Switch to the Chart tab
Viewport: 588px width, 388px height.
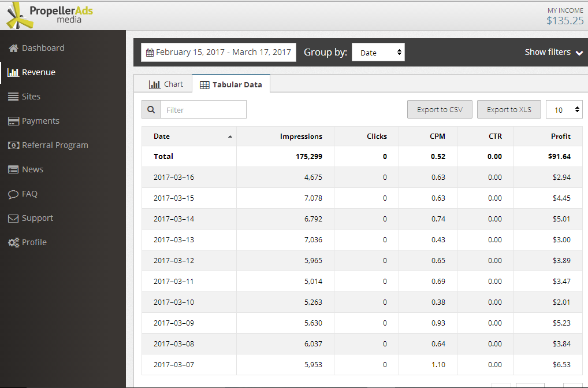coord(163,84)
